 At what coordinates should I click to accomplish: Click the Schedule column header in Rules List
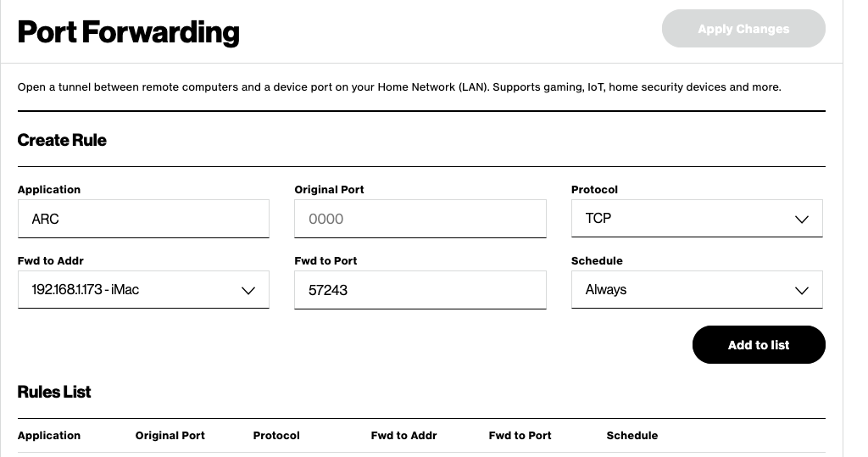[632, 436]
